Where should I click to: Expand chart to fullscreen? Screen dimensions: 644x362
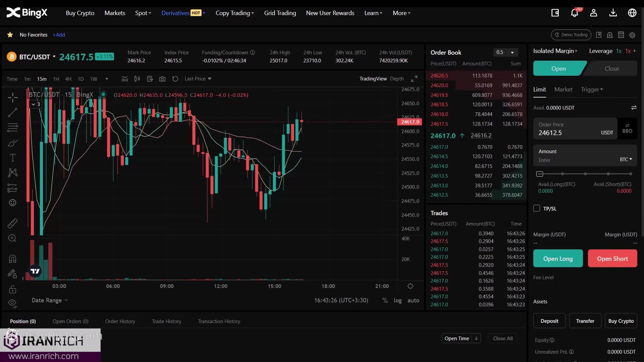tap(414, 79)
